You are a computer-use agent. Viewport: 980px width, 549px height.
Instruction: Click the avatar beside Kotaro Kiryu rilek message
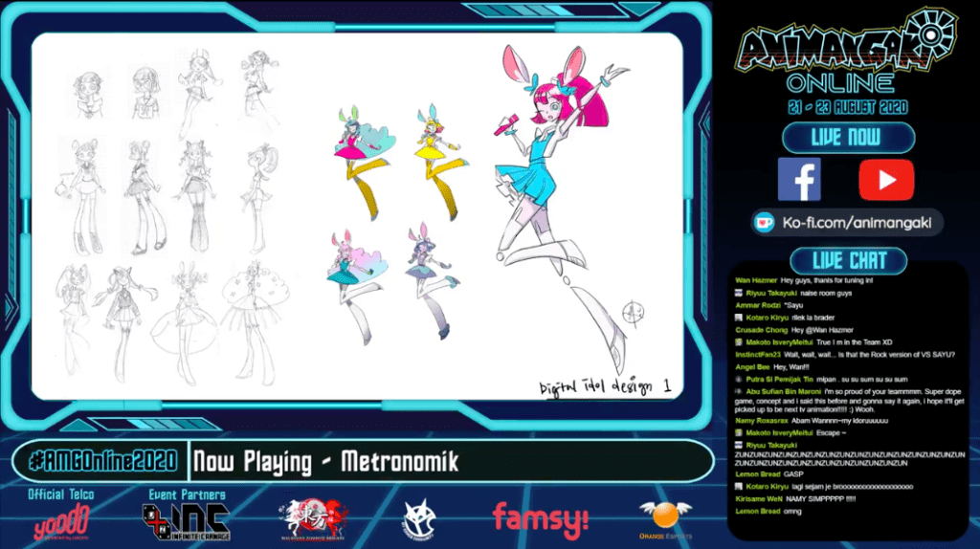(x=739, y=318)
